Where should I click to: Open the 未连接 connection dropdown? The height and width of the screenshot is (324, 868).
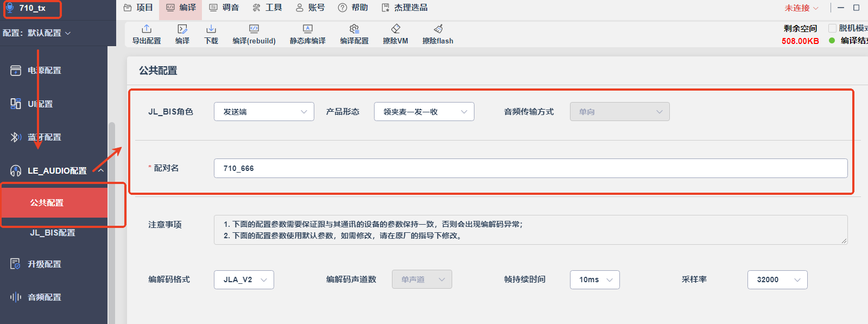pos(801,8)
